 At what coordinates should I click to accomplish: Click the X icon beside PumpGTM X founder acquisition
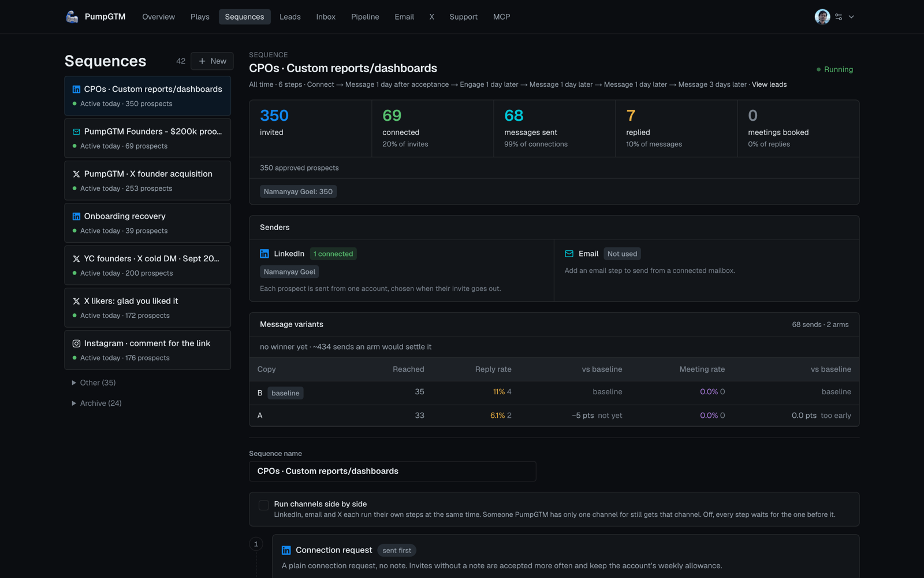point(76,174)
